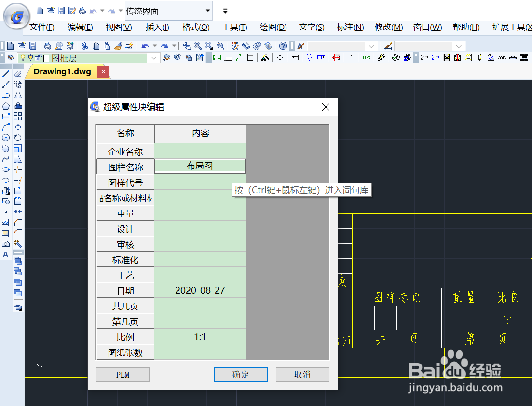Click the 名称 column header
The height and width of the screenshot is (406, 532).
coord(125,133)
